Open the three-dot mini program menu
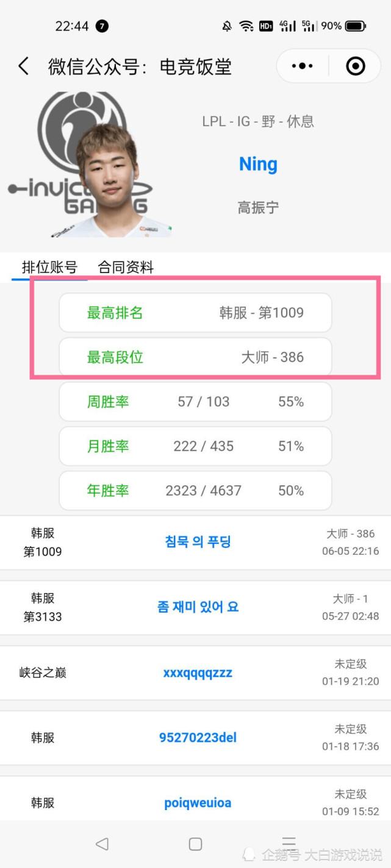 301,66
